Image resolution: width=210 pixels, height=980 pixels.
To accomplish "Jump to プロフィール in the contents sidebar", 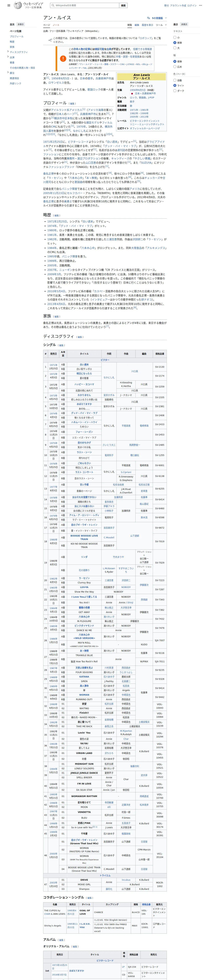I will point(17,37).
